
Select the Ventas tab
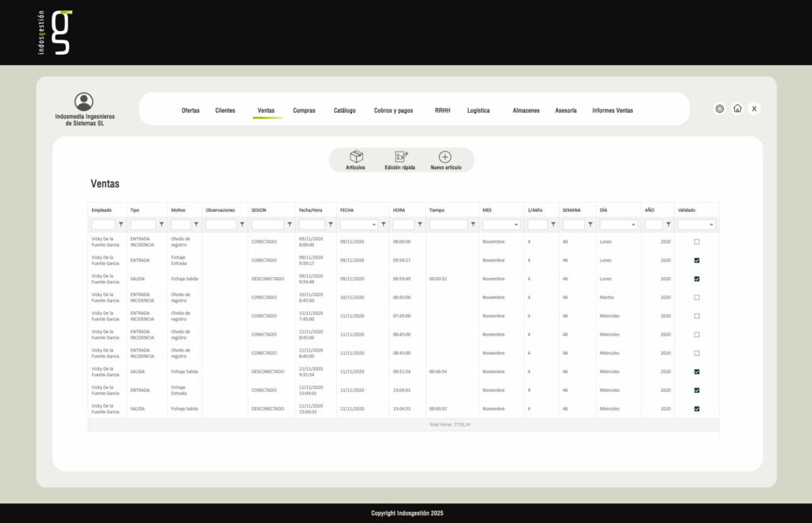[266, 110]
